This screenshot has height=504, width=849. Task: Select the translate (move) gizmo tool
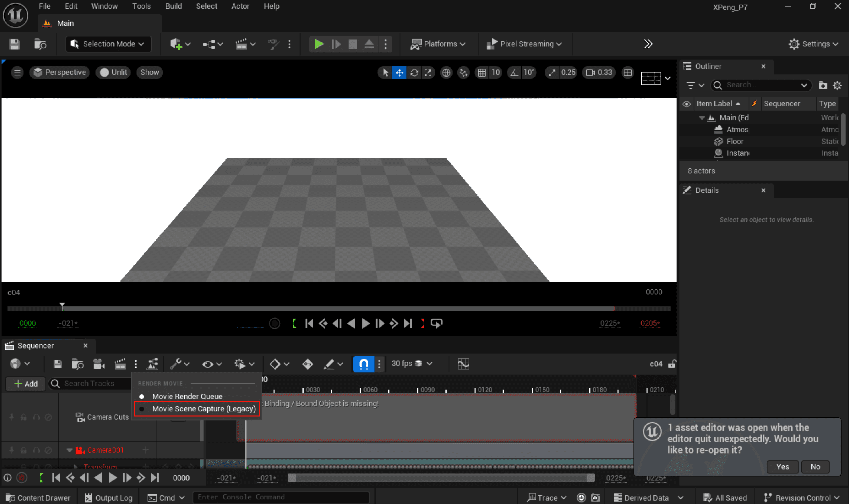[x=399, y=72]
